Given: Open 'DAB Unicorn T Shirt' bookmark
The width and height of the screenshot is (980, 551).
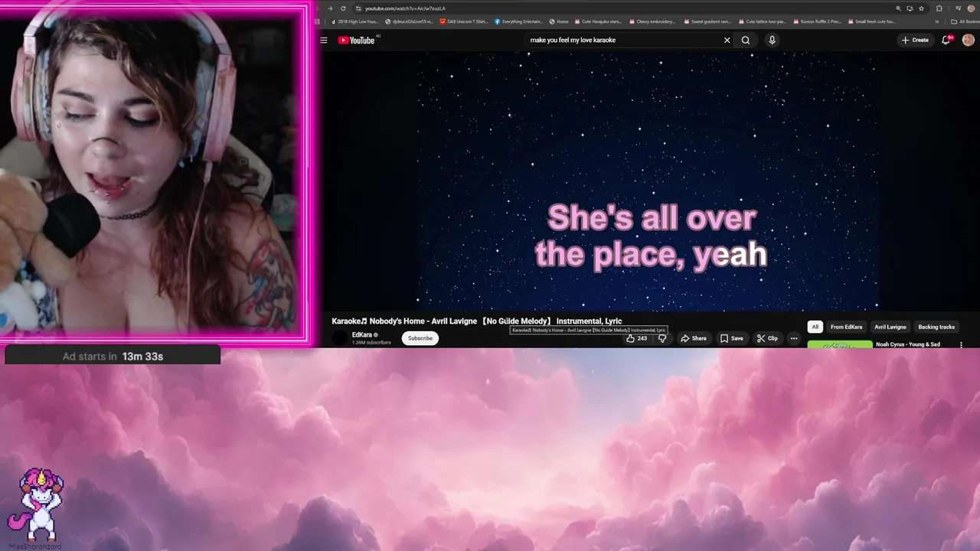Looking at the screenshot, I should pos(463,21).
